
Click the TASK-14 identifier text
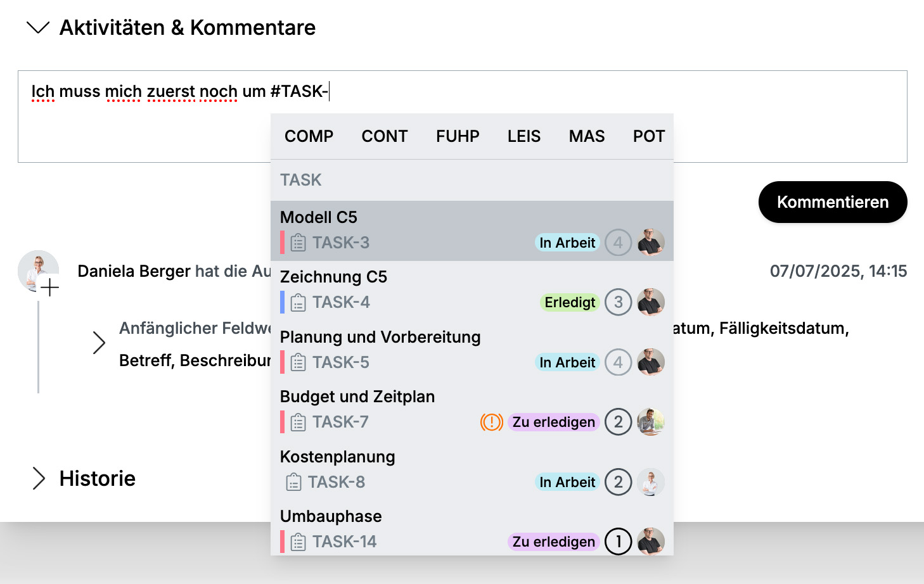click(345, 542)
